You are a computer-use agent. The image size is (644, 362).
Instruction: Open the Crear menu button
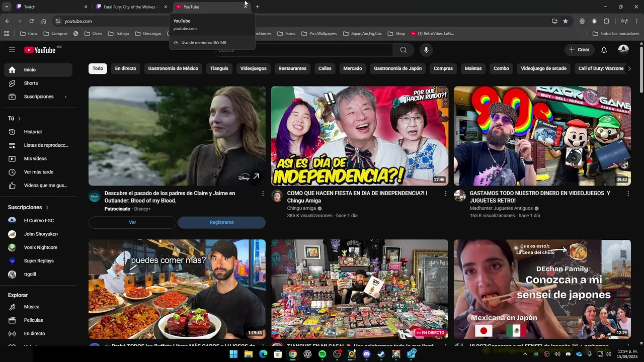pos(579,50)
